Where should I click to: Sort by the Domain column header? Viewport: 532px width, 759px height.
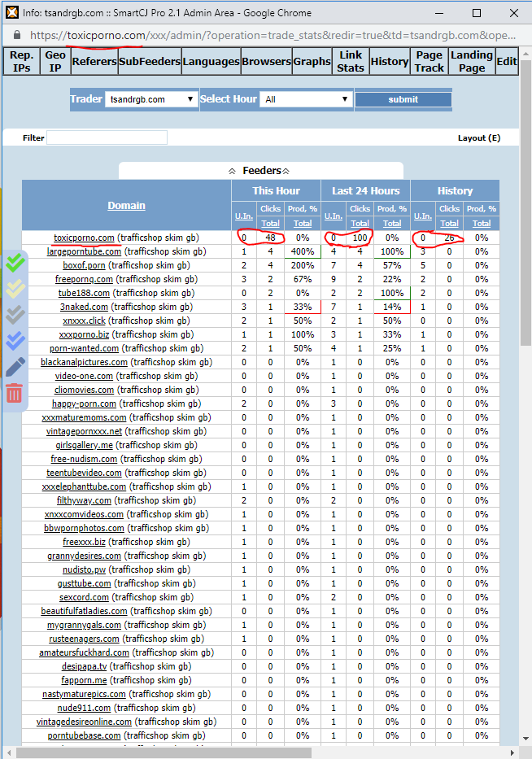[x=126, y=205]
